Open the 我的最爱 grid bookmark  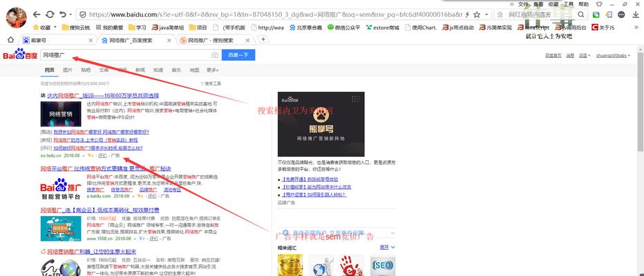[109, 28]
